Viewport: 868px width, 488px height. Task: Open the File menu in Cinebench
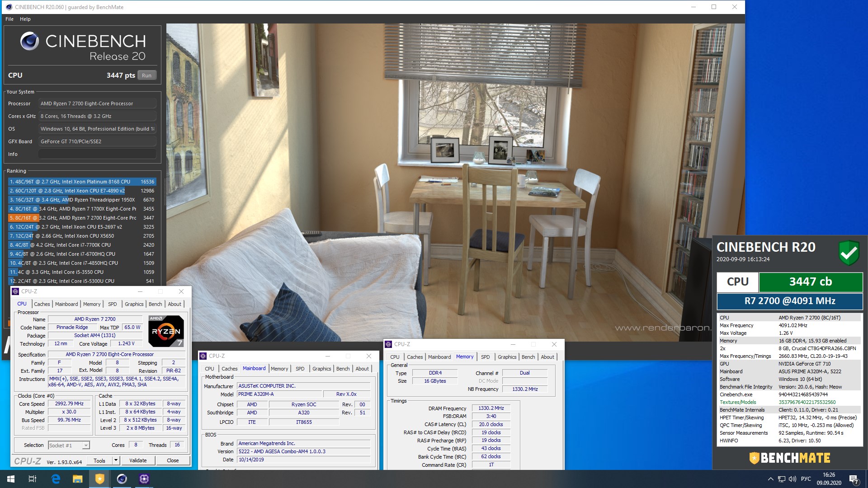click(x=9, y=19)
